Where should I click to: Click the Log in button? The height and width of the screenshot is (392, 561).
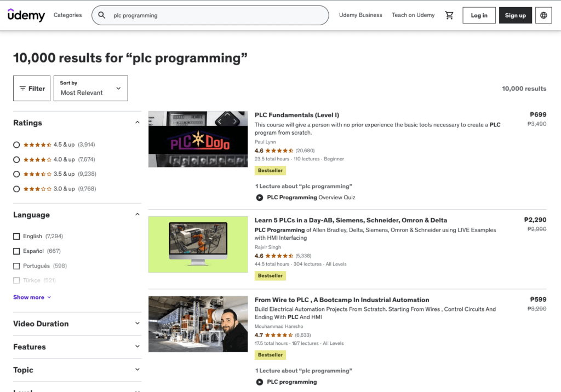479,15
